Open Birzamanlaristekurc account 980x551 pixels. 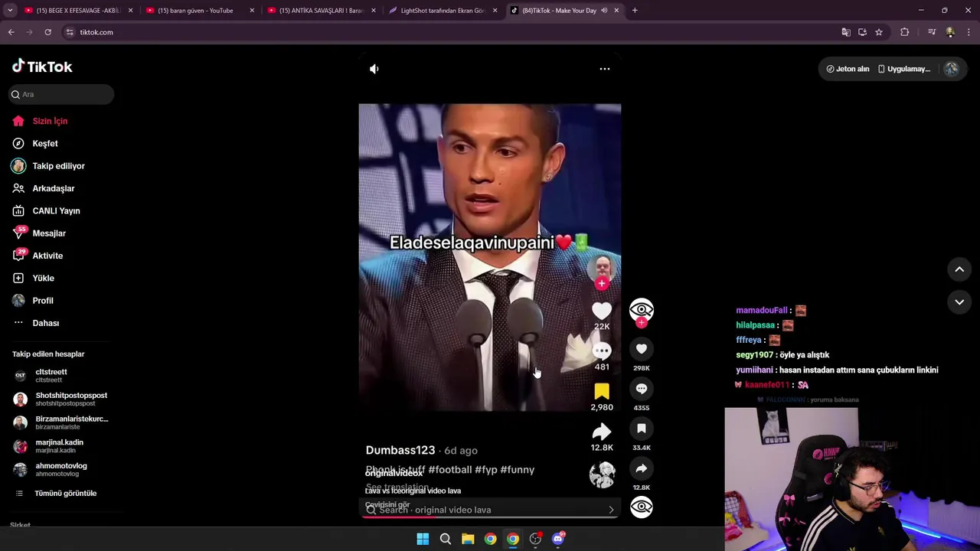tap(71, 422)
